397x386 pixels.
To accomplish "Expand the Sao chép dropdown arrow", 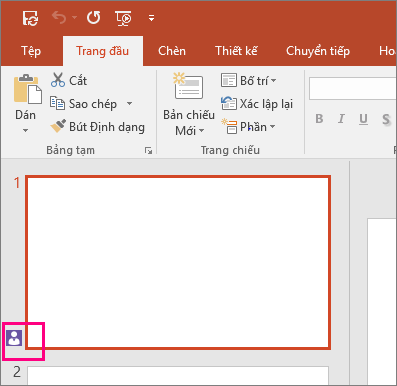I will 129,104.
